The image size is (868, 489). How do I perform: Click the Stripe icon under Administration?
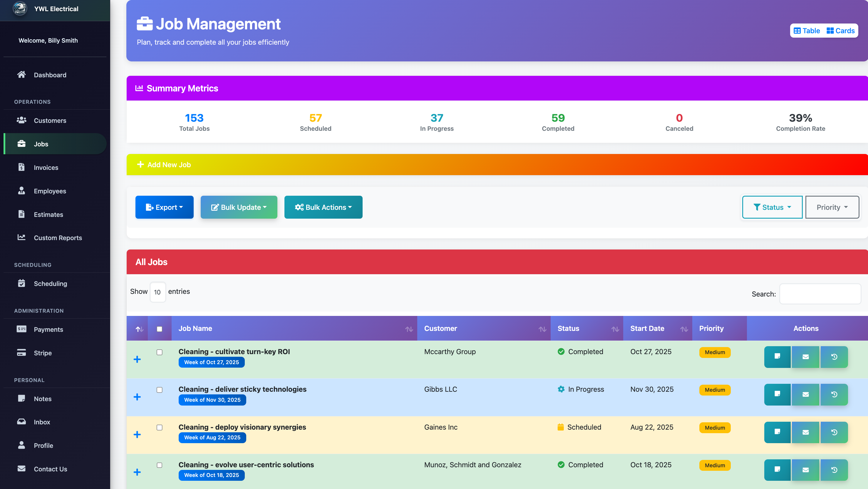pos(21,353)
